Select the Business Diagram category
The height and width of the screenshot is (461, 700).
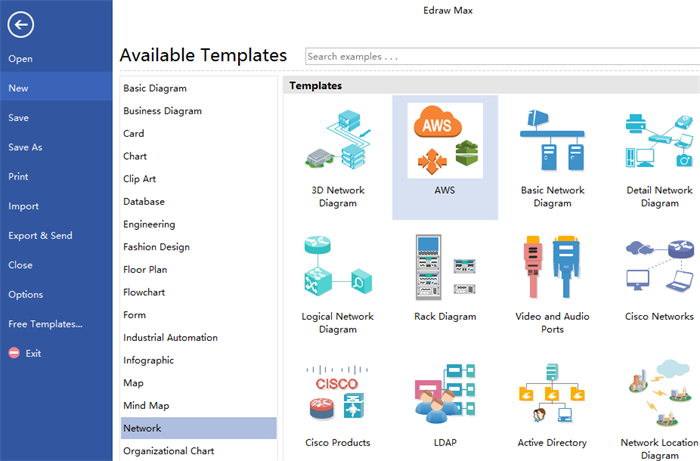(x=162, y=111)
